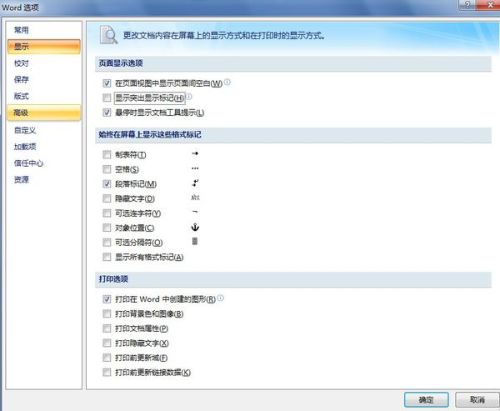Select the 加载项 (Add-ins) category
The image size is (500, 411).
25,147
